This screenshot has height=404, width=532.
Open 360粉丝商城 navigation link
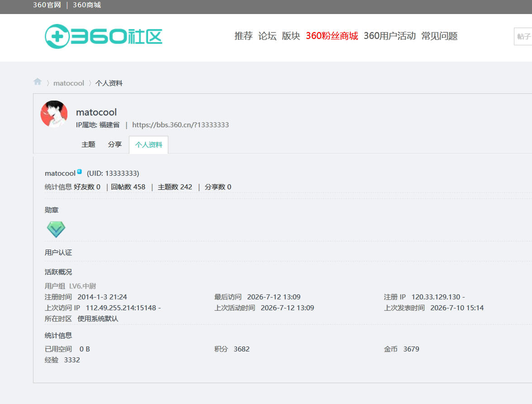tap(332, 36)
